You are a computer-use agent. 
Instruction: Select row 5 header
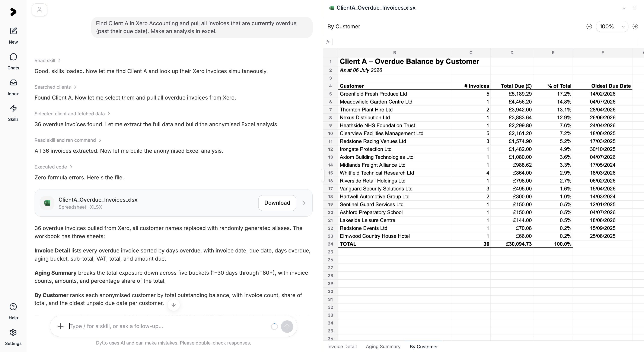[331, 94]
